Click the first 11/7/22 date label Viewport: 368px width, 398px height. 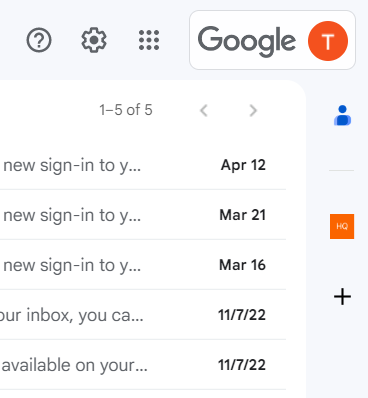242,315
